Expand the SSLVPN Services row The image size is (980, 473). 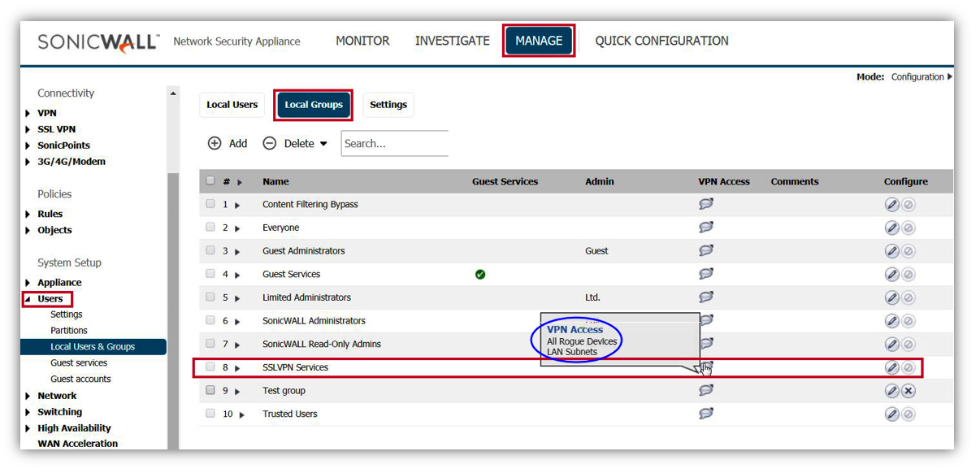click(x=237, y=368)
